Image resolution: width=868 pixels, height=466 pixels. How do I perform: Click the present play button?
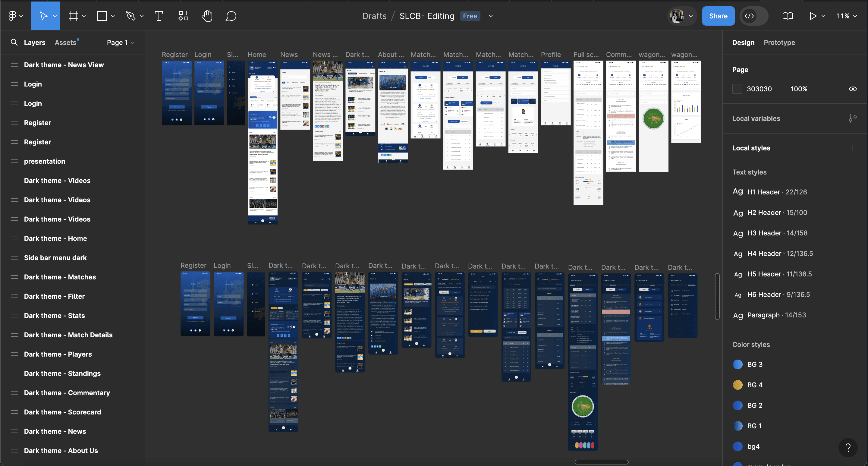[813, 16]
